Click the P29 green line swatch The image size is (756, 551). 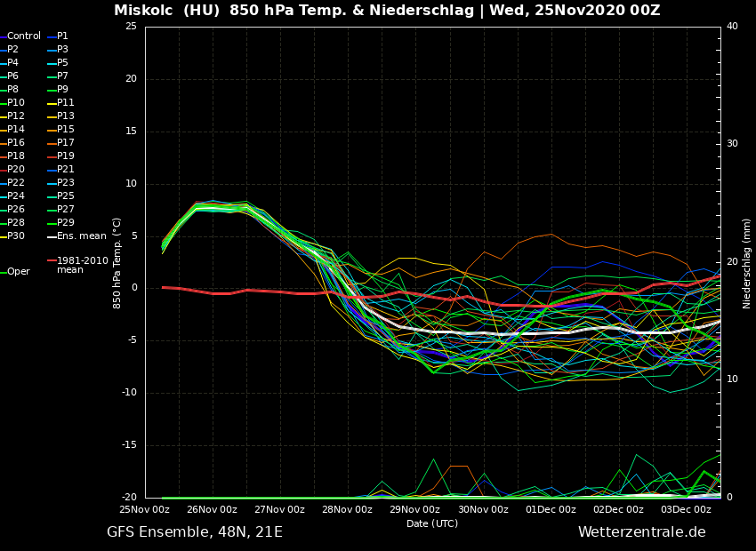pos(52,223)
